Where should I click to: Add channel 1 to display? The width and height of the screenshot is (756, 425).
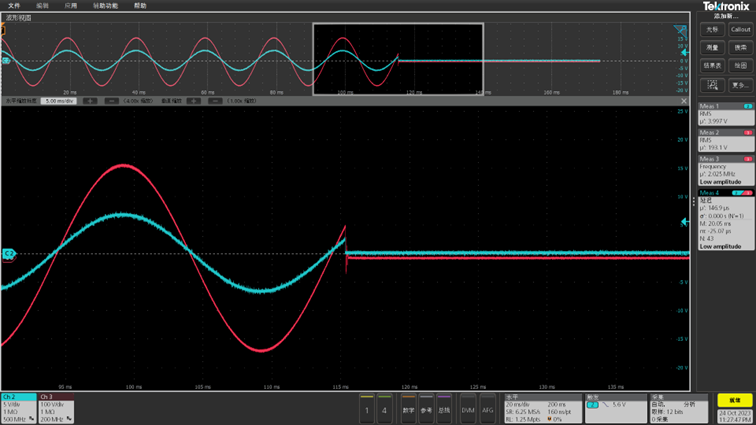367,409
